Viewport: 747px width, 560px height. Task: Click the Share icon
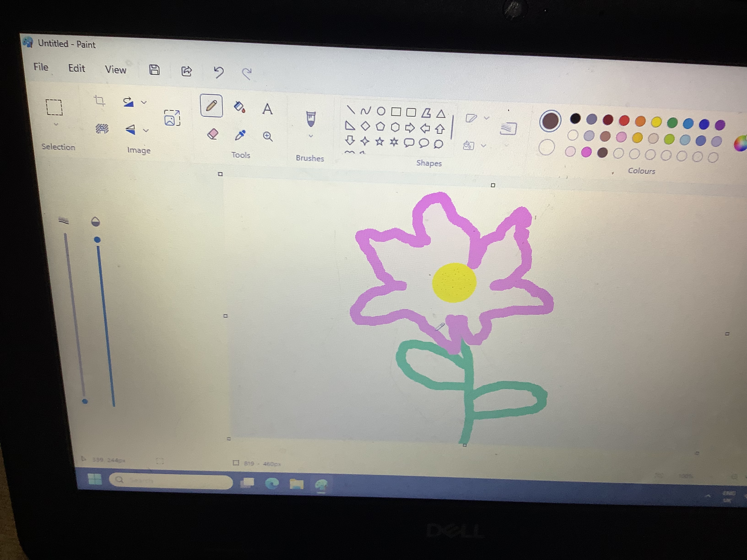click(187, 71)
